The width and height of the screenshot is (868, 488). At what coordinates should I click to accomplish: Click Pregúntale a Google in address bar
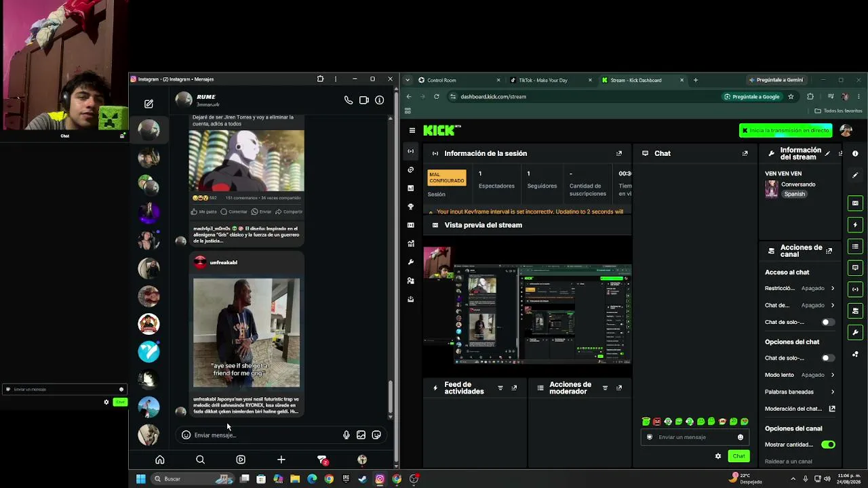coord(751,97)
